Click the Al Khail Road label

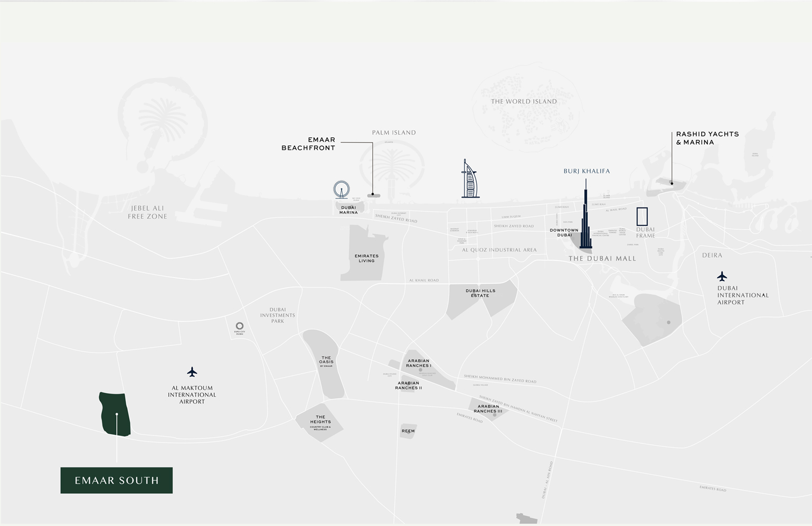[x=424, y=280]
